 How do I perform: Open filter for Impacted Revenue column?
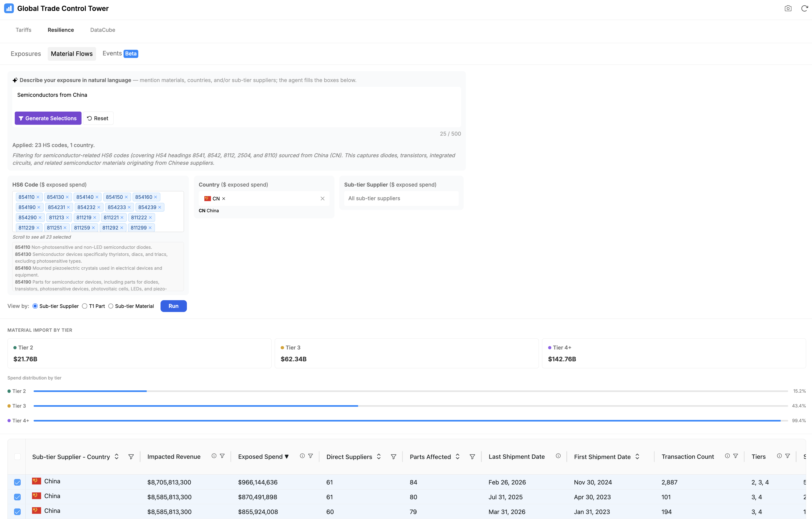pyautogui.click(x=222, y=456)
